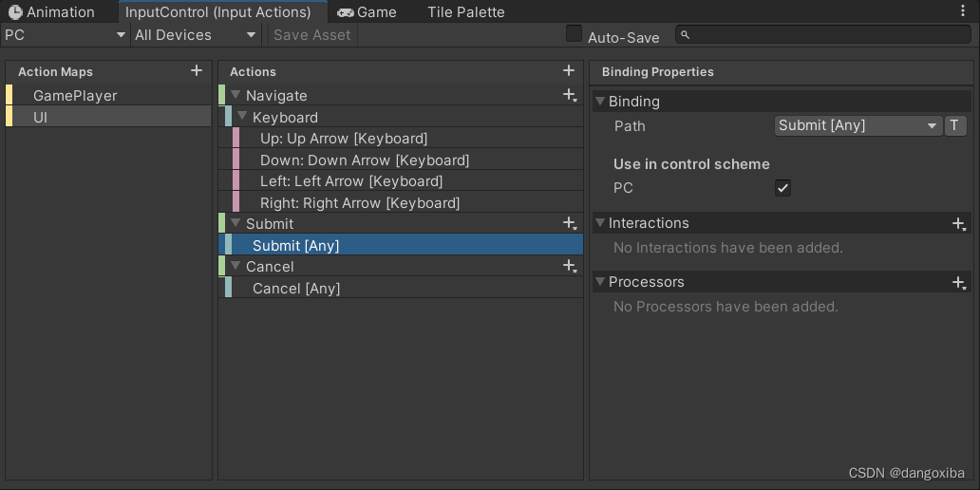Add a new action with plus icon
The height and width of the screenshot is (490, 980).
pyautogui.click(x=569, y=71)
